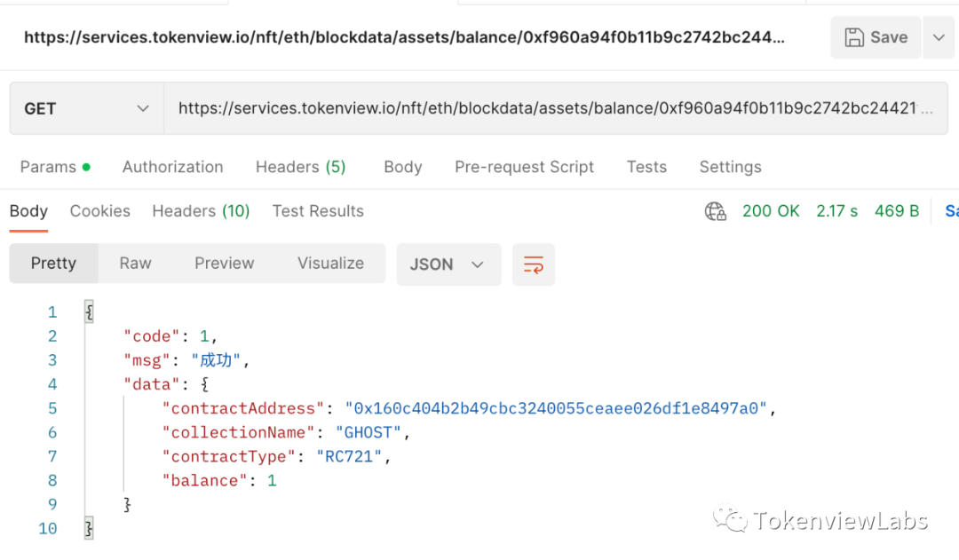Image resolution: width=959 pixels, height=560 pixels.
Task: Open the Save options dropdown arrow
Action: coord(939,37)
